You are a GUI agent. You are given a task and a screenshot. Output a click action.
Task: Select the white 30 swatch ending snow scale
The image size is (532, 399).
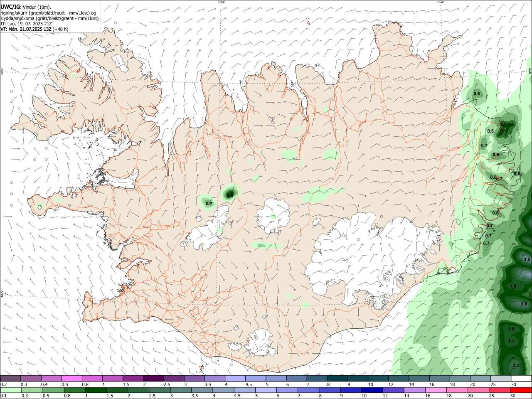pos(521,379)
